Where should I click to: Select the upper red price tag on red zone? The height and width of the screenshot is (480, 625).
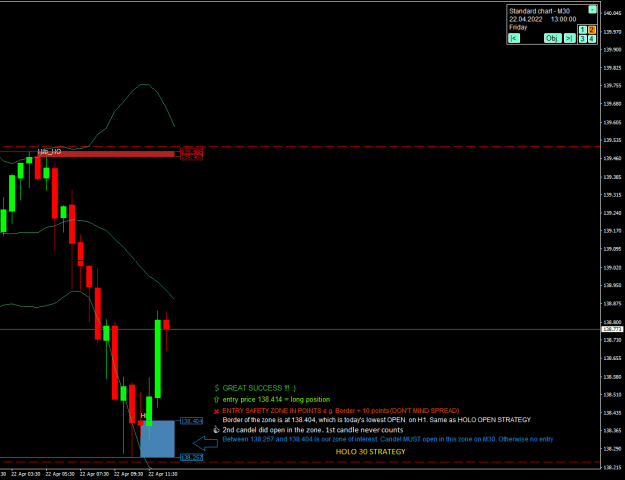(191, 151)
